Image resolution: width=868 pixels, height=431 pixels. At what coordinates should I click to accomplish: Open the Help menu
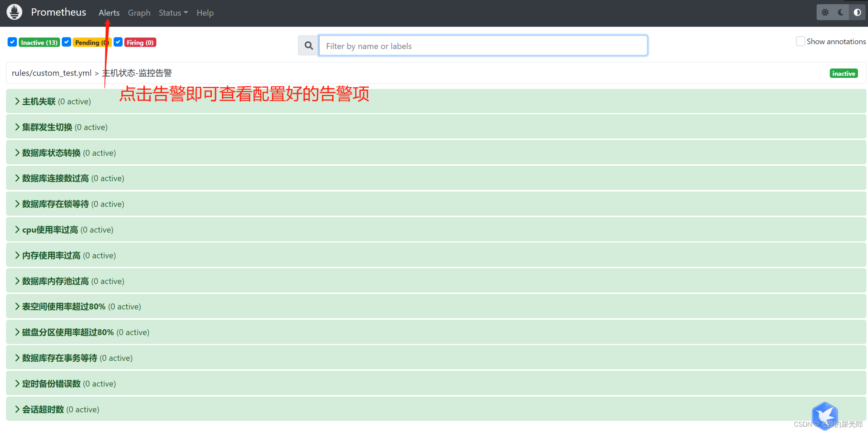(x=205, y=13)
